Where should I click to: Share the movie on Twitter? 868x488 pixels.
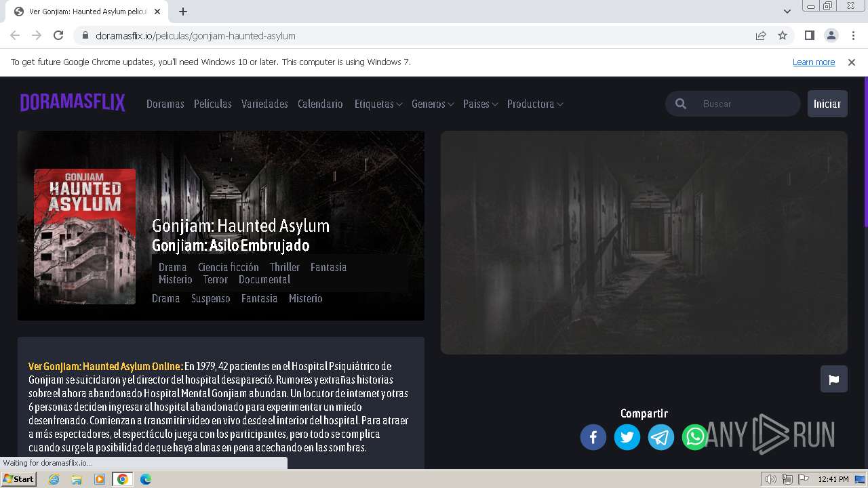627,437
